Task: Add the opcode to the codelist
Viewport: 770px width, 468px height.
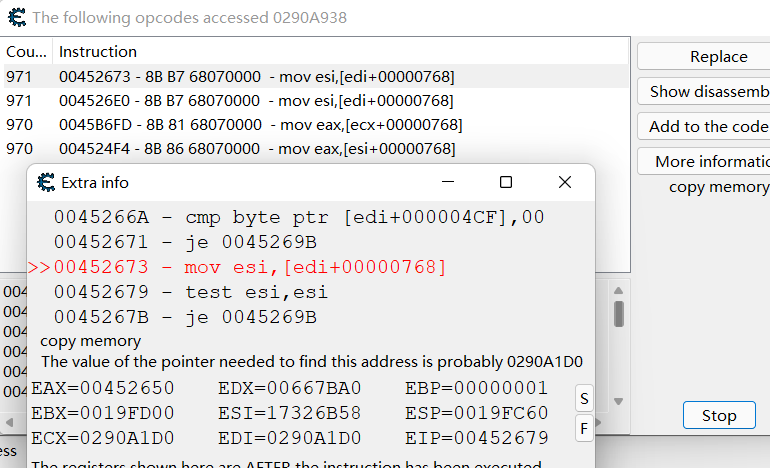Action: pos(703,126)
